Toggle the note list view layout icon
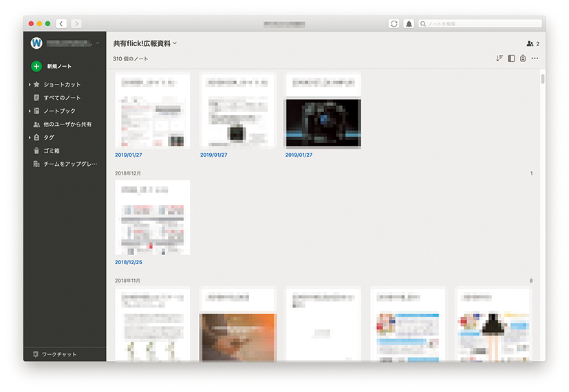The width and height of the screenshot is (569, 392). tap(511, 58)
